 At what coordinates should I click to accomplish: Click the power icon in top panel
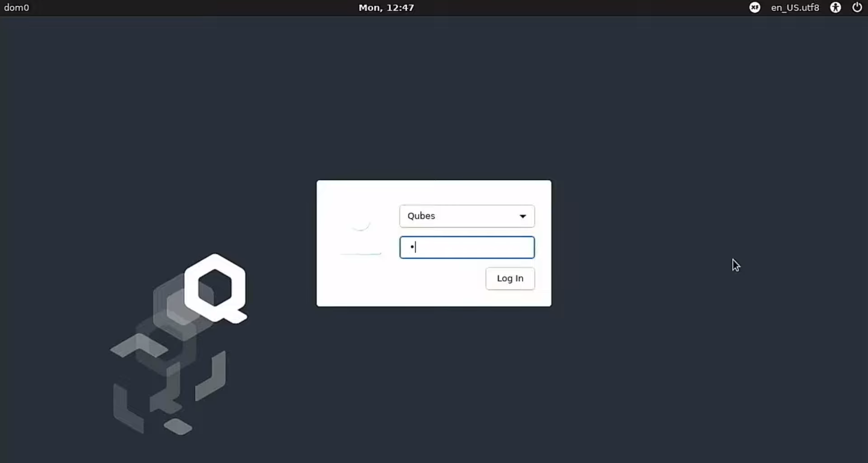tap(857, 8)
